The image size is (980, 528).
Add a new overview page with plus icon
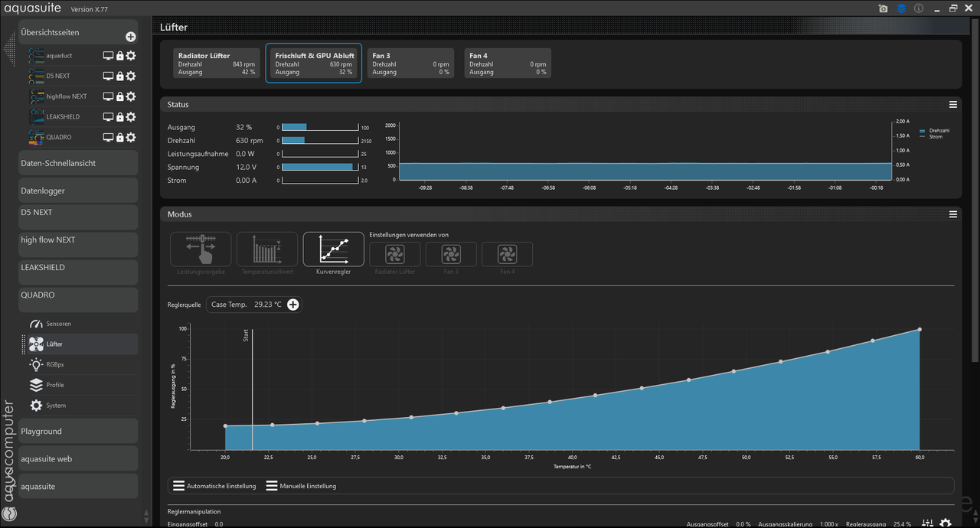pyautogui.click(x=131, y=37)
